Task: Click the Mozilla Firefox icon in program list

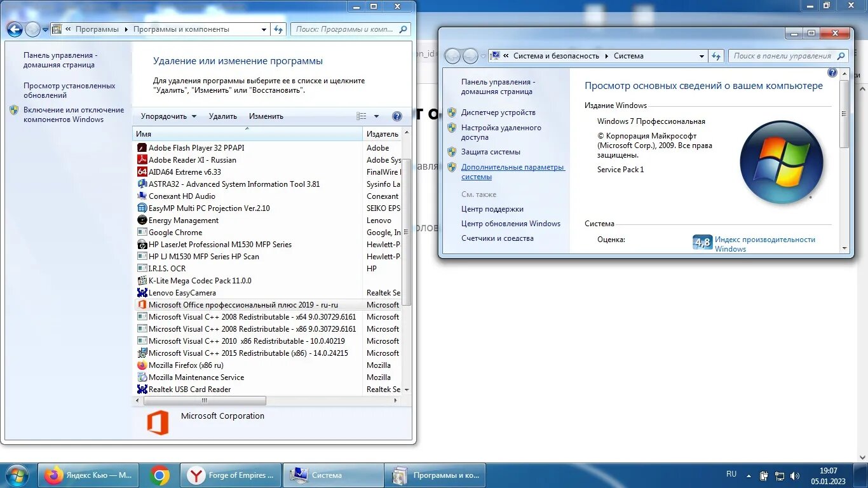Action: [x=142, y=365]
